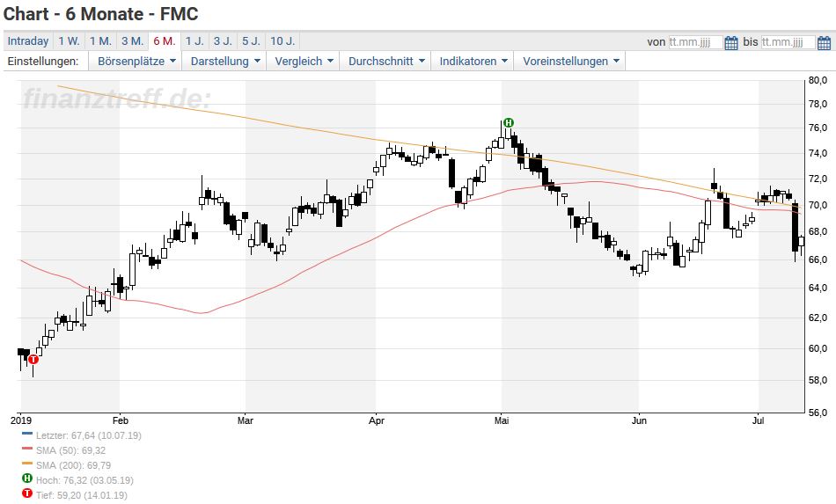Click orange SMA (200) color swatch in legend

pyautogui.click(x=27, y=464)
